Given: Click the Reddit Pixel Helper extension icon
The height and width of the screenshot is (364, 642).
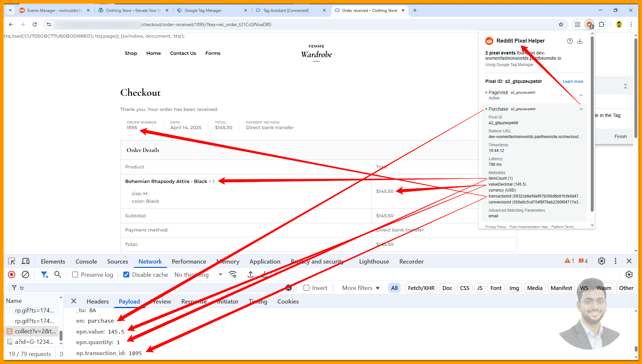Looking at the screenshot, I should [589, 24].
